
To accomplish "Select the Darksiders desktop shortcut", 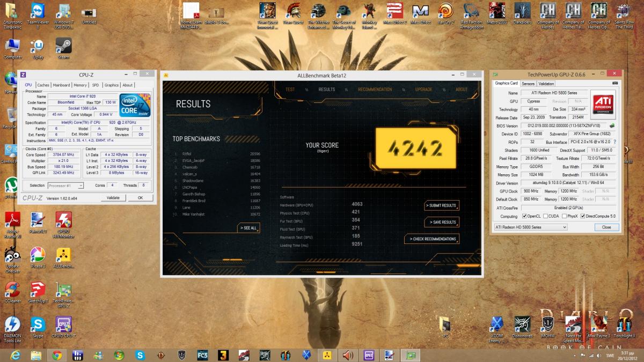I will point(522,14).
